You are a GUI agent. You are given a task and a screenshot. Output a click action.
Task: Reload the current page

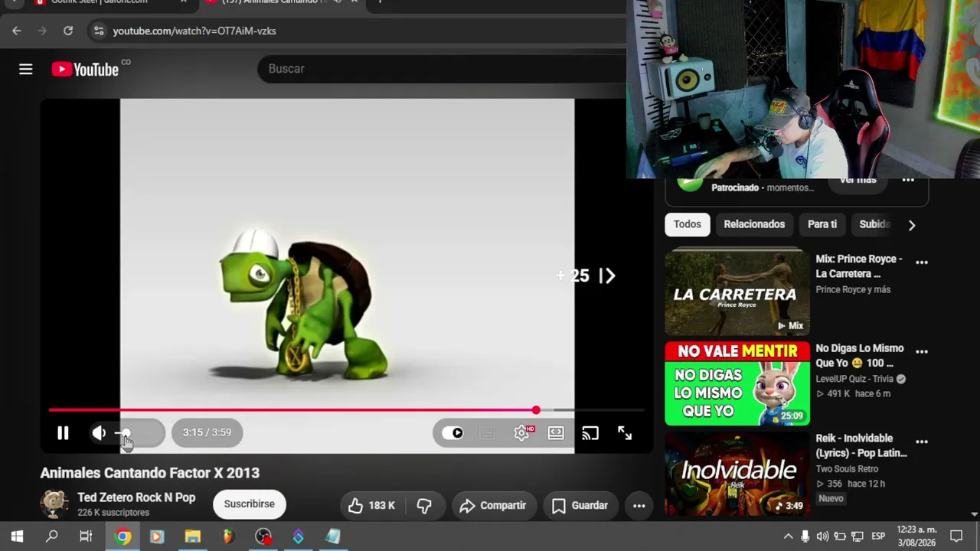tap(68, 31)
